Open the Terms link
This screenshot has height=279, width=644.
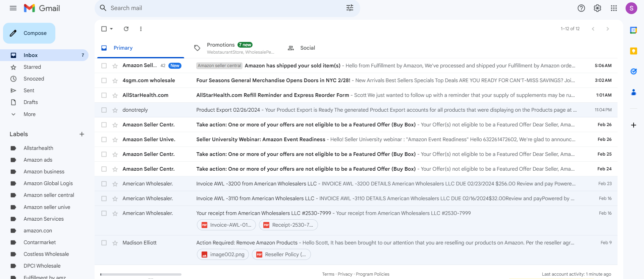pyautogui.click(x=328, y=274)
